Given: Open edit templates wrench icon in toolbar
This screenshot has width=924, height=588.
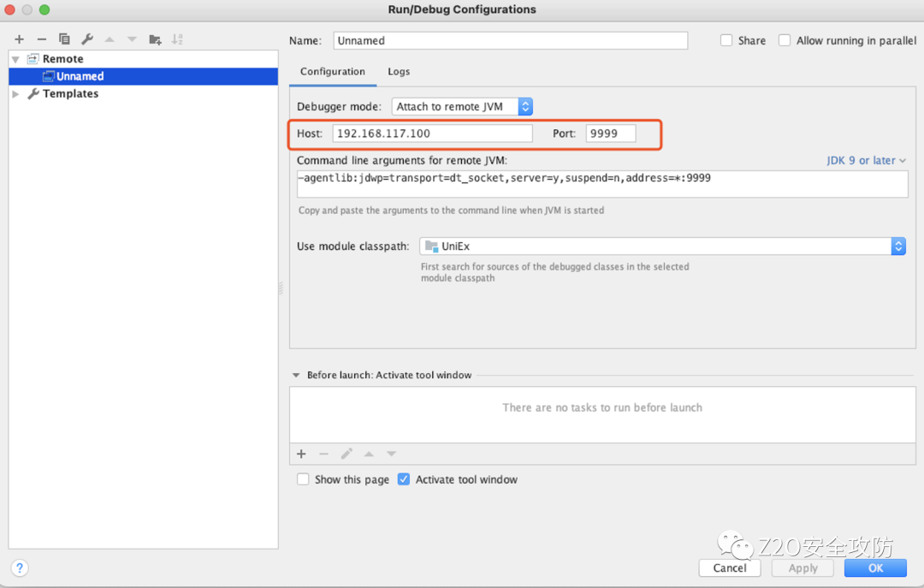Looking at the screenshot, I should point(87,39).
